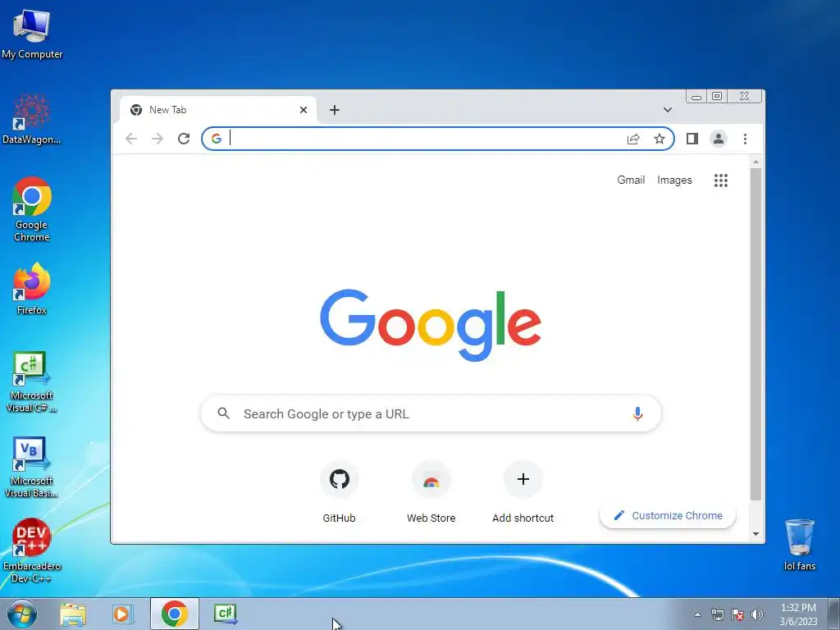Viewport: 840px width, 630px height.
Task: Show hidden tray icons arrow
Action: (x=697, y=614)
